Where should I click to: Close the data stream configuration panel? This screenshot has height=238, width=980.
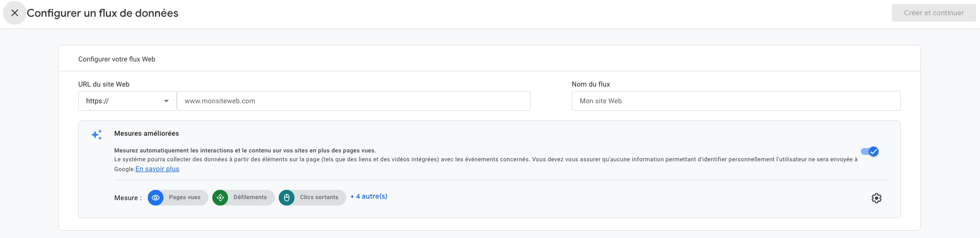click(15, 13)
